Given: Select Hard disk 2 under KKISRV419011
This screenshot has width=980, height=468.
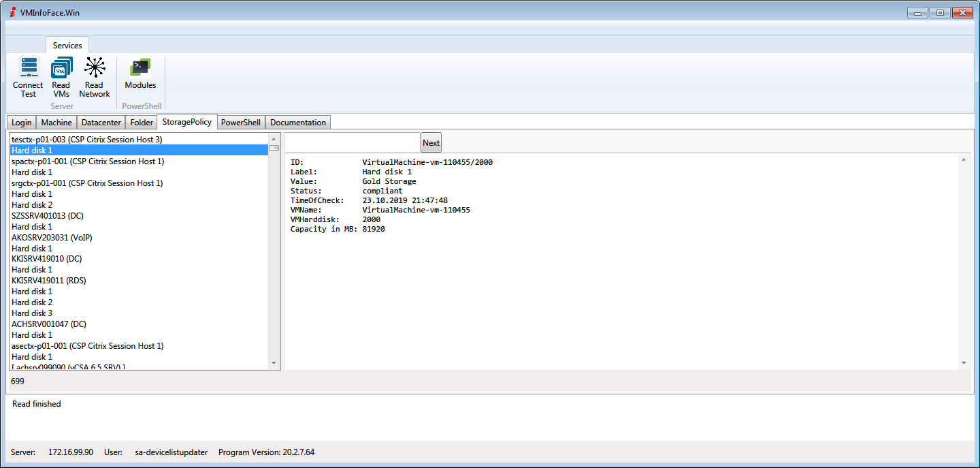Looking at the screenshot, I should click(x=139, y=302).
